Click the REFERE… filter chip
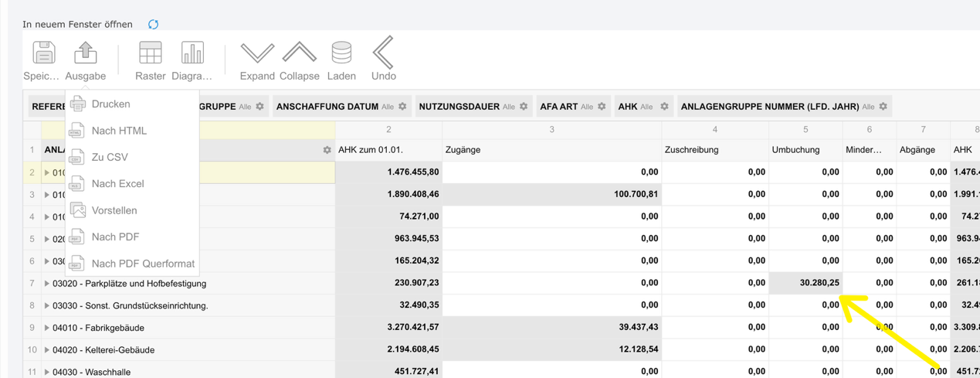The height and width of the screenshot is (378, 980). tap(48, 107)
